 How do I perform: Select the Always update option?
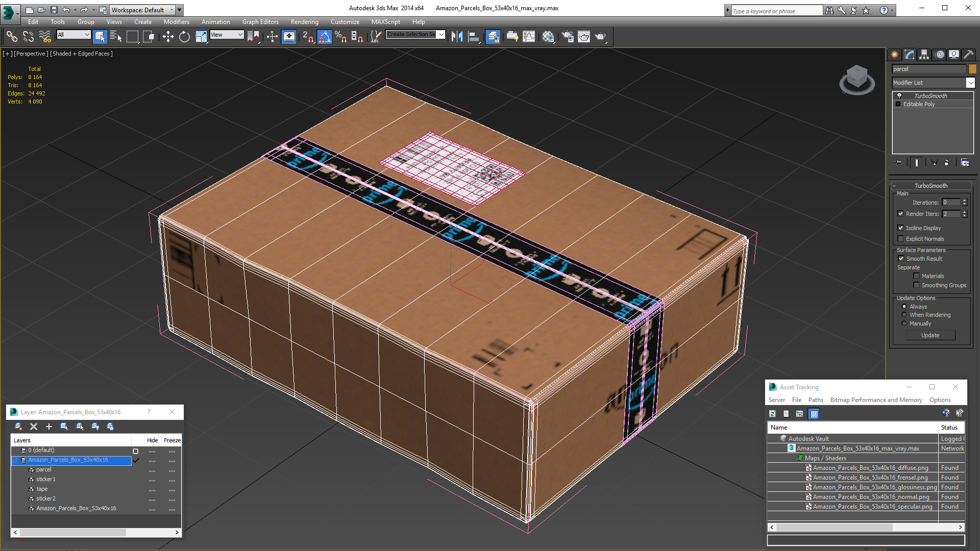click(904, 307)
